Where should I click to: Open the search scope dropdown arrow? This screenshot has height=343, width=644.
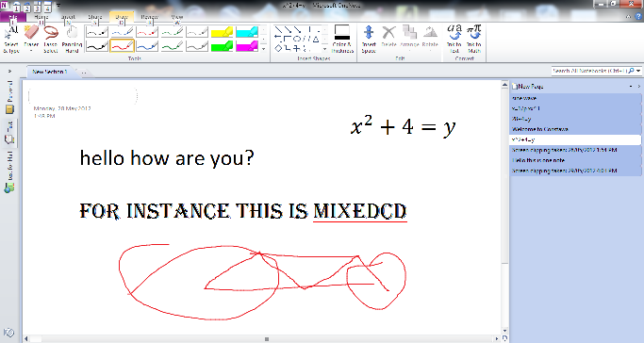point(638,71)
